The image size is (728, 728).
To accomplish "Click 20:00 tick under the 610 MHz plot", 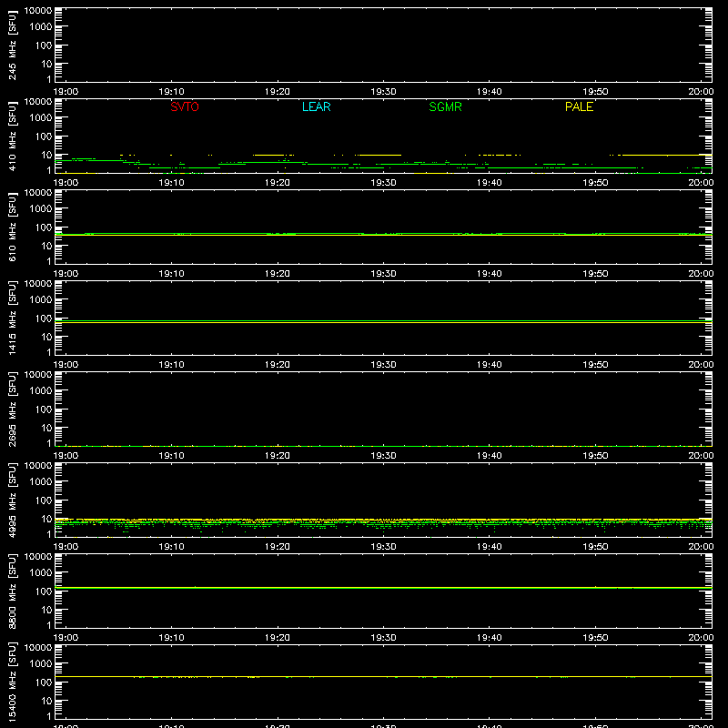I will tap(701, 274).
